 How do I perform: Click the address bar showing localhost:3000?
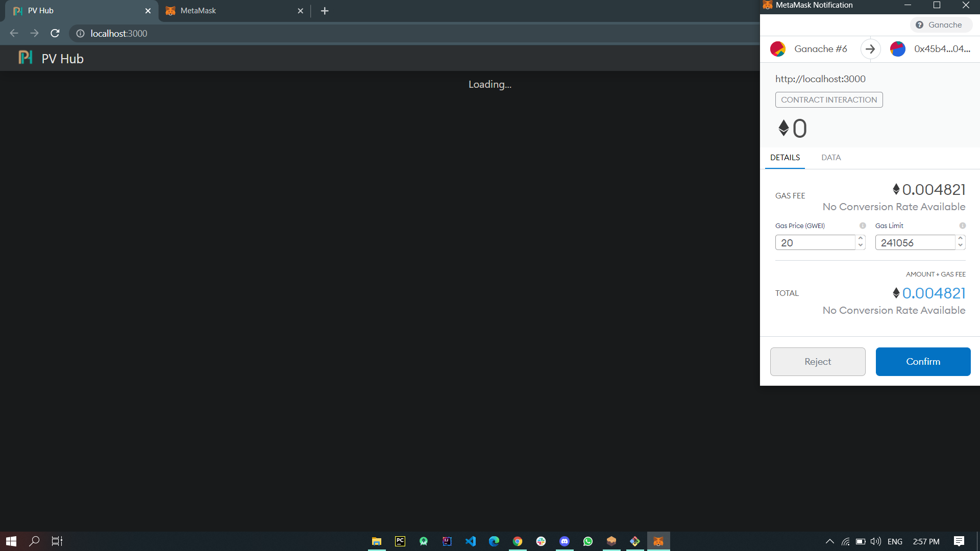[118, 33]
